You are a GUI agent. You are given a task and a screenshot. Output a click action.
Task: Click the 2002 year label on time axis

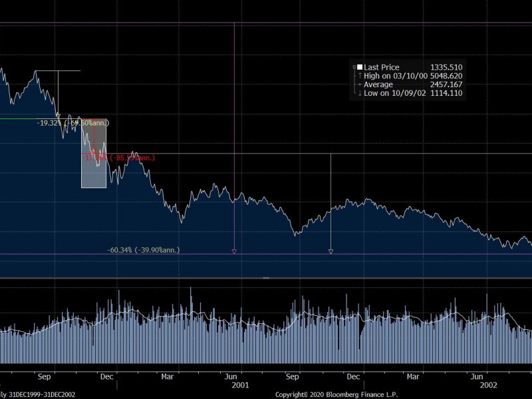click(488, 384)
